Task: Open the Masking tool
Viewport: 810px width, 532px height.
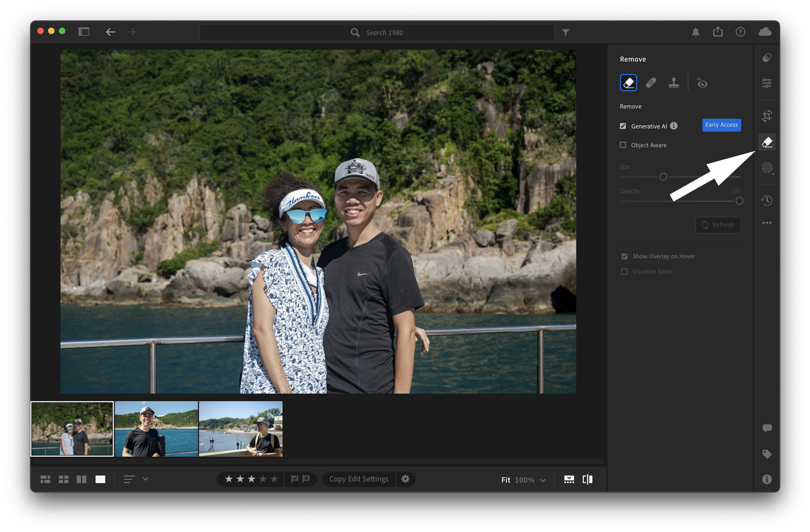Action: (x=767, y=168)
